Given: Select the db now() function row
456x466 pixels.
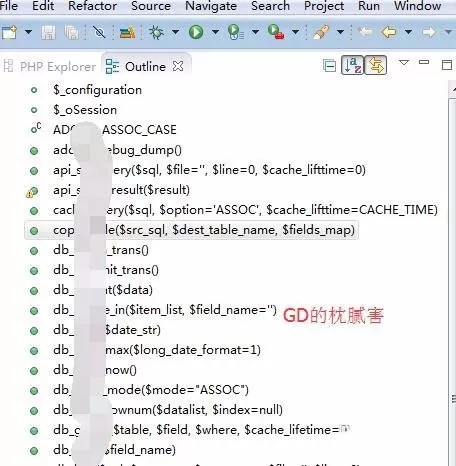Looking at the screenshot, I should (x=95, y=370).
